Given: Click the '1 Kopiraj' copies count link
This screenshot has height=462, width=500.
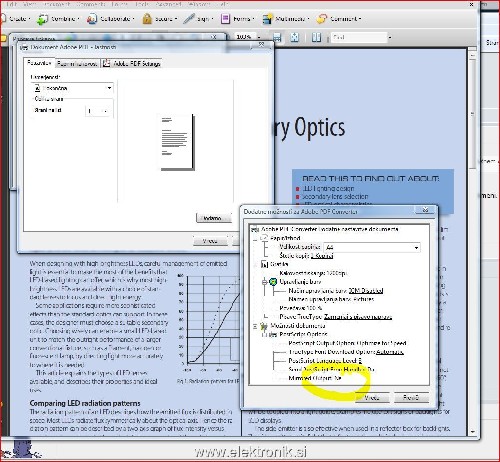Looking at the screenshot, I should click(x=322, y=256).
